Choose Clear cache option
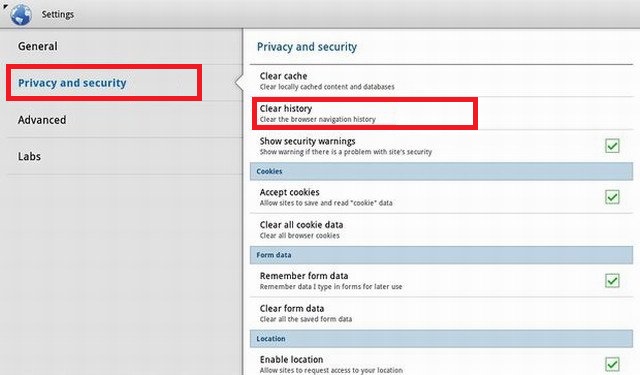 [x=441, y=81]
